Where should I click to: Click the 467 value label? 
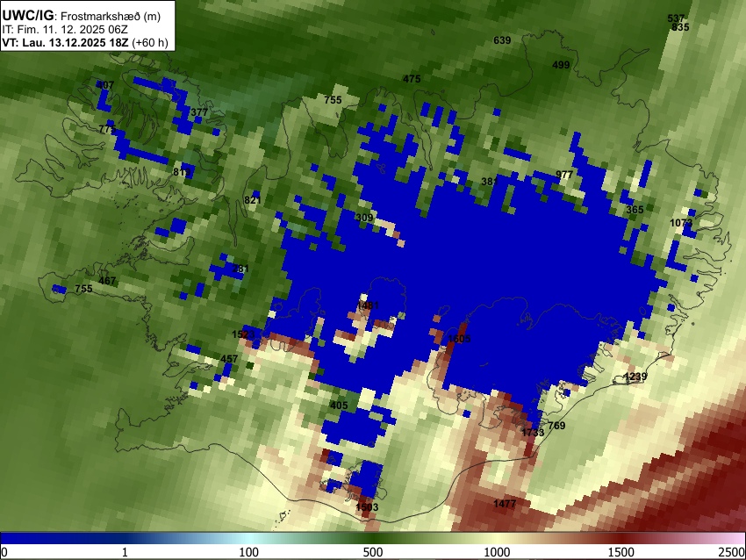click(107, 281)
